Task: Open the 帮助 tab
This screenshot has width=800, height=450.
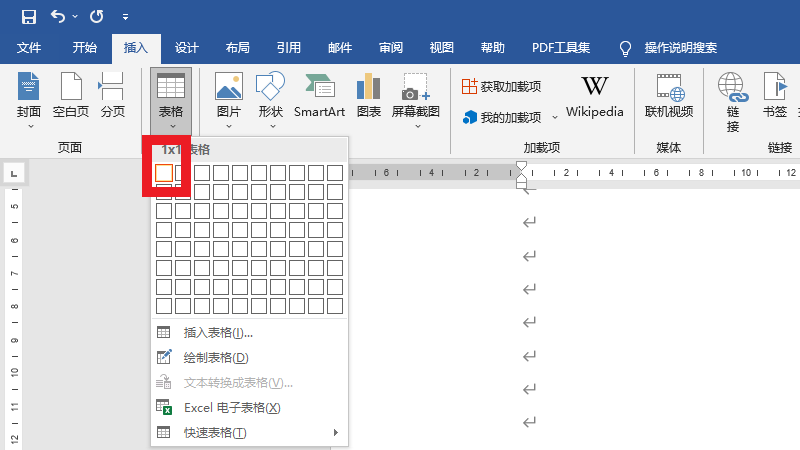Action: pos(493,48)
